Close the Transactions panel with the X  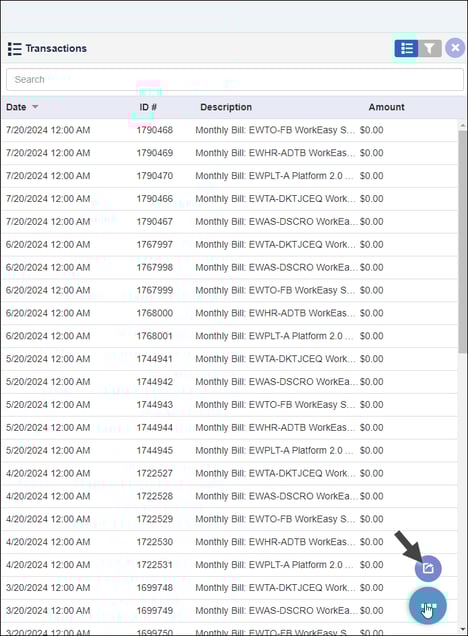pyautogui.click(x=455, y=48)
